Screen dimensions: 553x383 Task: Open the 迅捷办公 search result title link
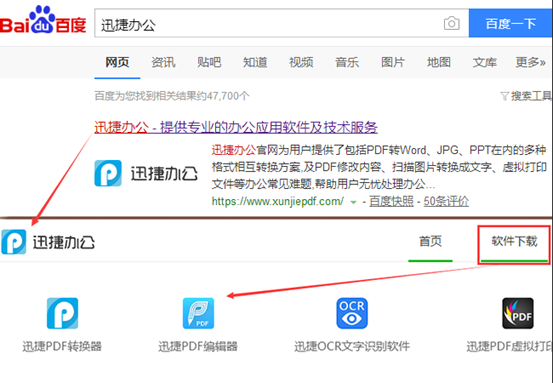pos(236,127)
